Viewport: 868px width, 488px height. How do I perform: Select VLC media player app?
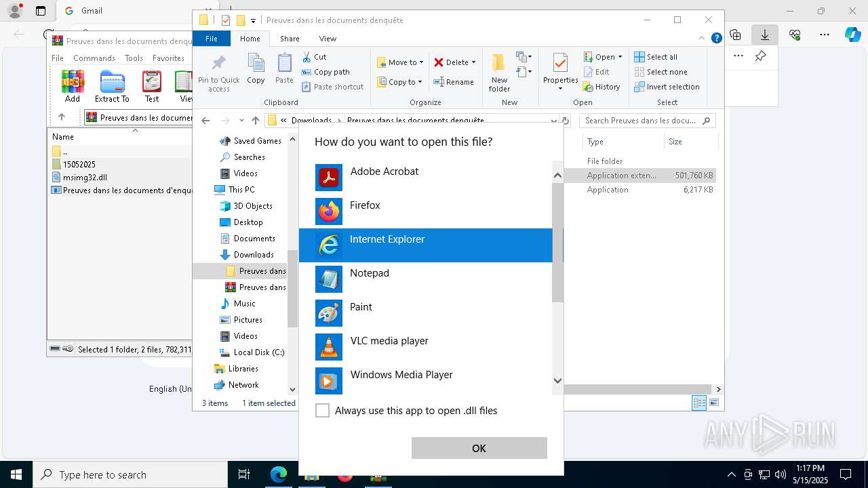(425, 347)
